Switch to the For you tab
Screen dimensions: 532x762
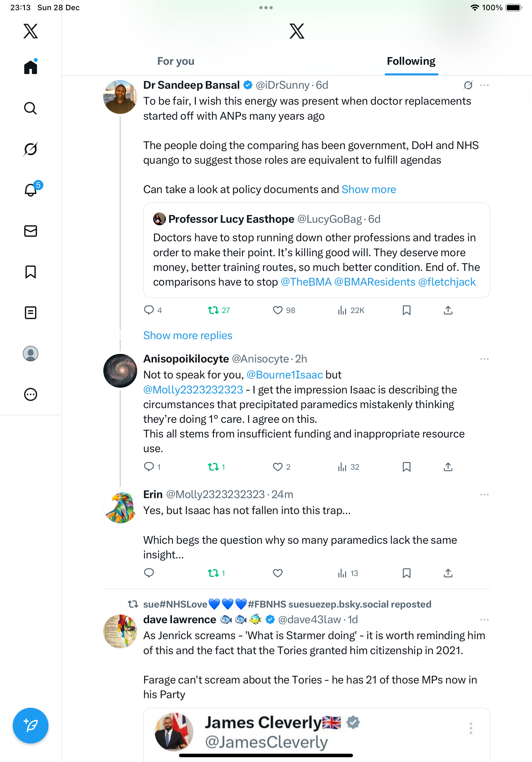(x=176, y=61)
